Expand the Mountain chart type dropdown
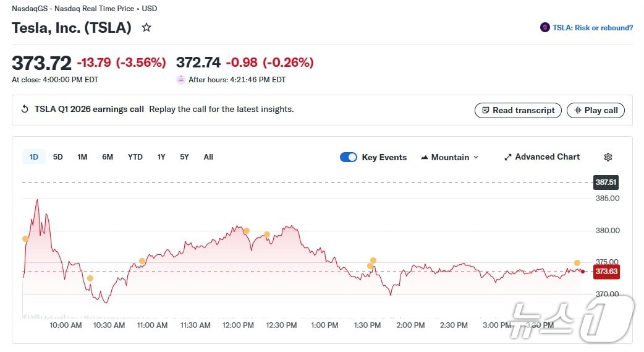 pos(475,157)
